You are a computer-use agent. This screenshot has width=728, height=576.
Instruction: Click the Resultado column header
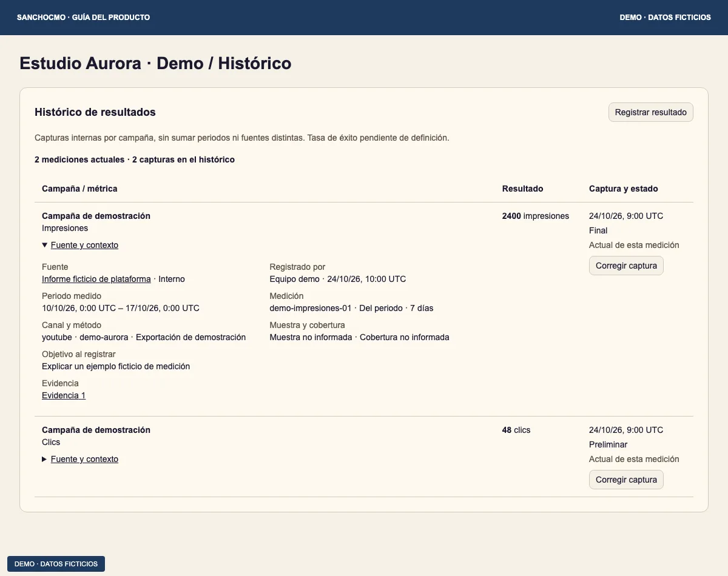click(523, 189)
